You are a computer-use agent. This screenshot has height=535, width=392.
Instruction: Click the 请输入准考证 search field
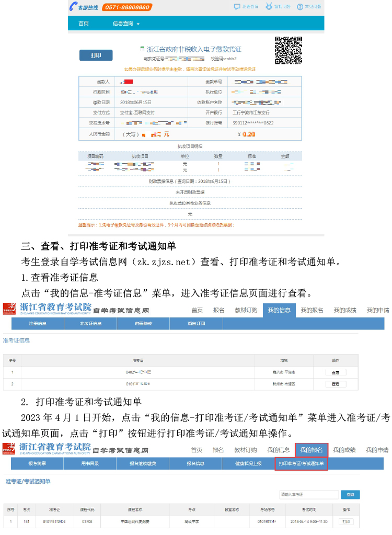pos(309,494)
